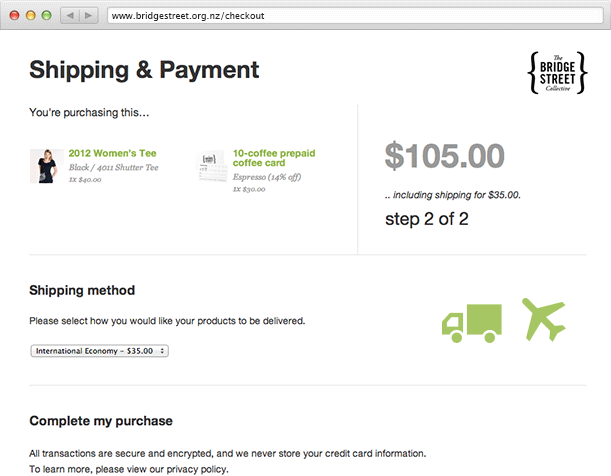611x476 pixels.
Task: Click 'Espresso (14% off)' variant text
Action: [x=267, y=177]
